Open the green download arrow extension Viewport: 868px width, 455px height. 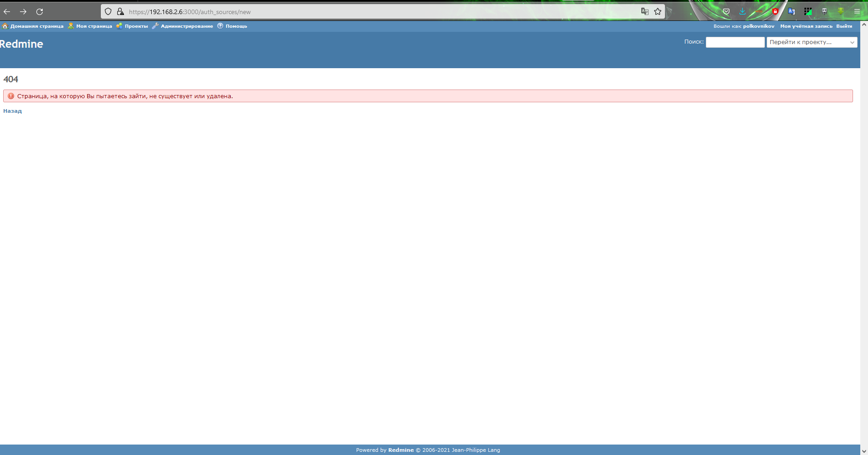tap(841, 11)
